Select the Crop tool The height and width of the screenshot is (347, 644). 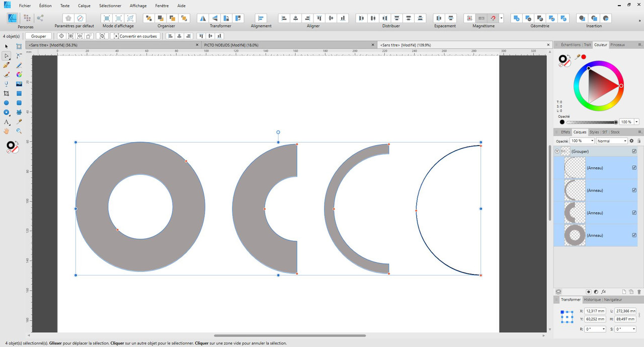pyautogui.click(x=7, y=94)
